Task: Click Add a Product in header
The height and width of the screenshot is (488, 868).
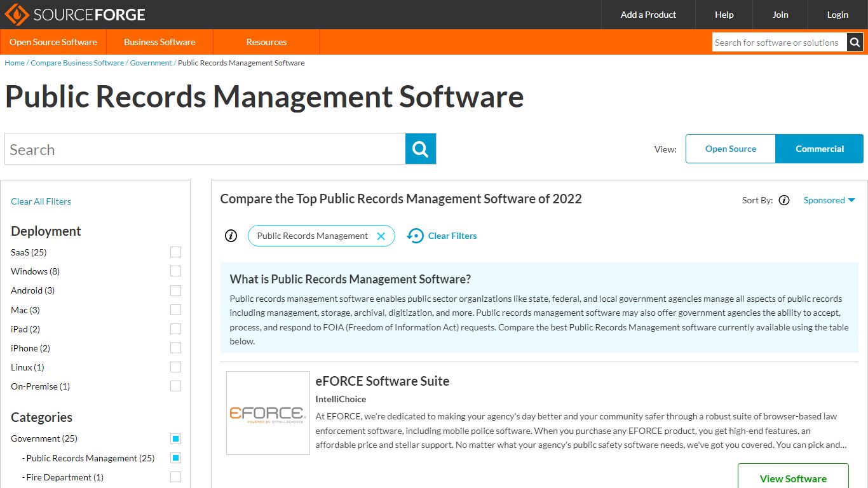Action: coord(648,15)
